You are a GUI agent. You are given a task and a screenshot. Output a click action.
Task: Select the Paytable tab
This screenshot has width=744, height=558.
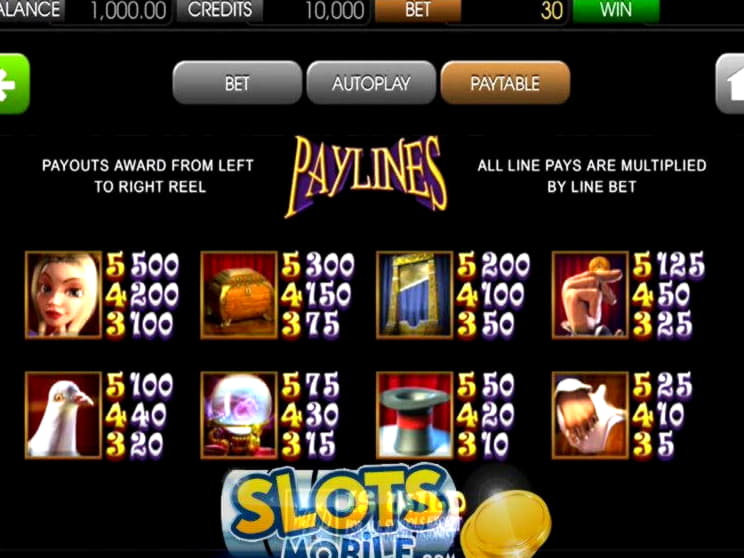coord(505,83)
